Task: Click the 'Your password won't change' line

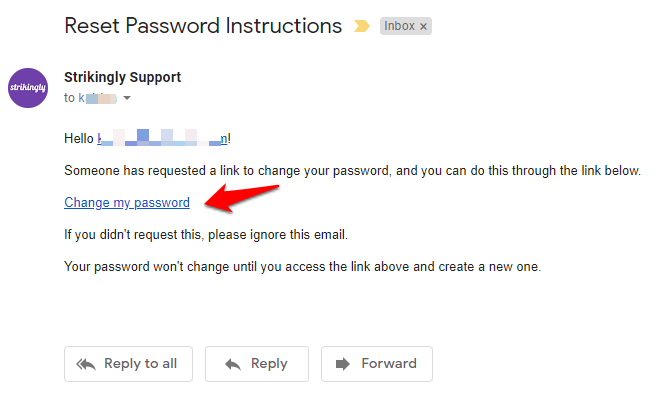Action: click(x=302, y=266)
